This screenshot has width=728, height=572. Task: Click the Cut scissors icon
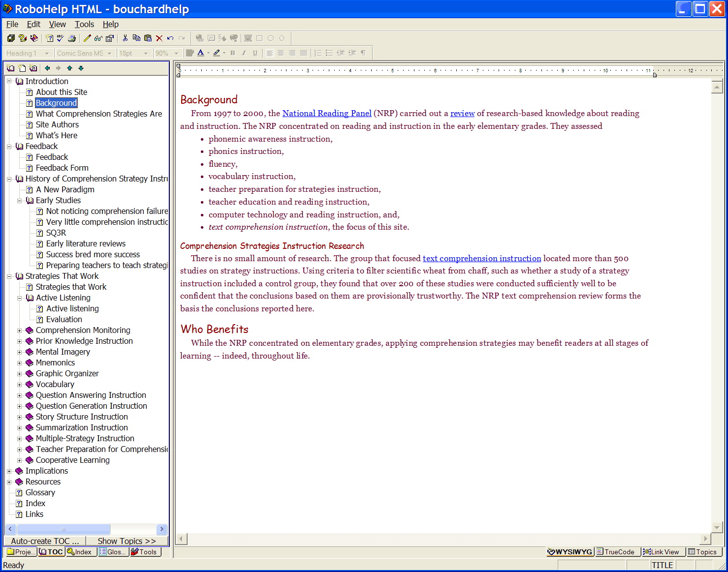[125, 38]
